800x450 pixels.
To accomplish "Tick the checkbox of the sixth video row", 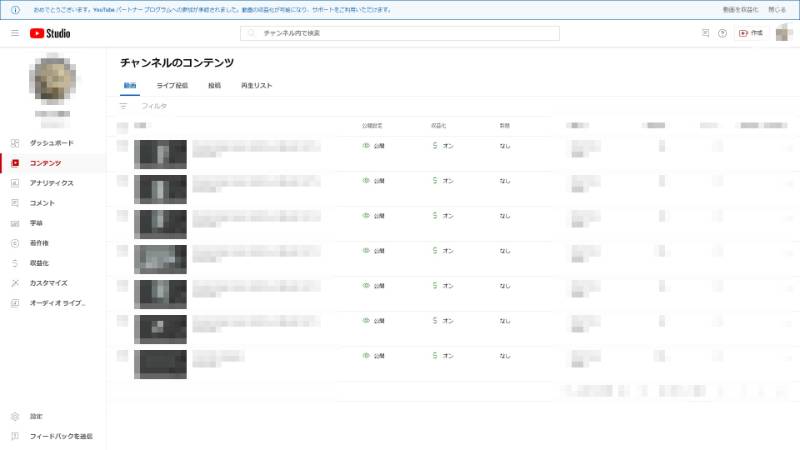I will pos(122,320).
